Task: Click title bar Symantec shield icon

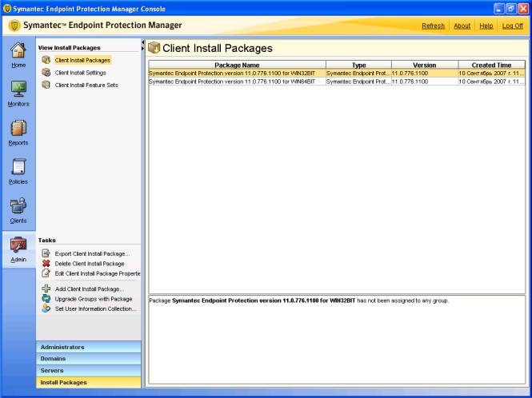Action: tap(6, 9)
